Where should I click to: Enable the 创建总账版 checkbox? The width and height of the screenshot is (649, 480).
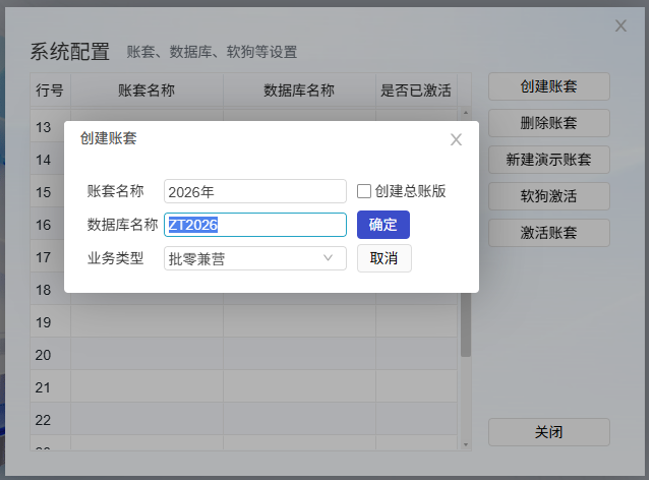364,191
